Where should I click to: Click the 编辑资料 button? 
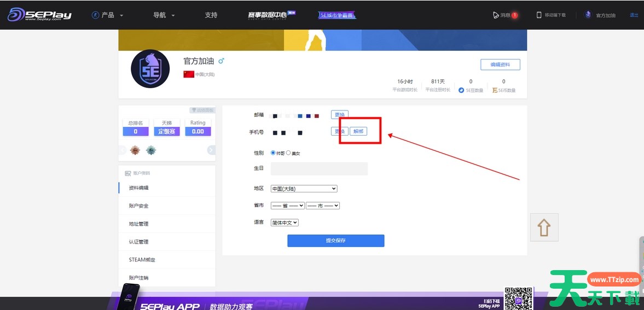(500, 65)
